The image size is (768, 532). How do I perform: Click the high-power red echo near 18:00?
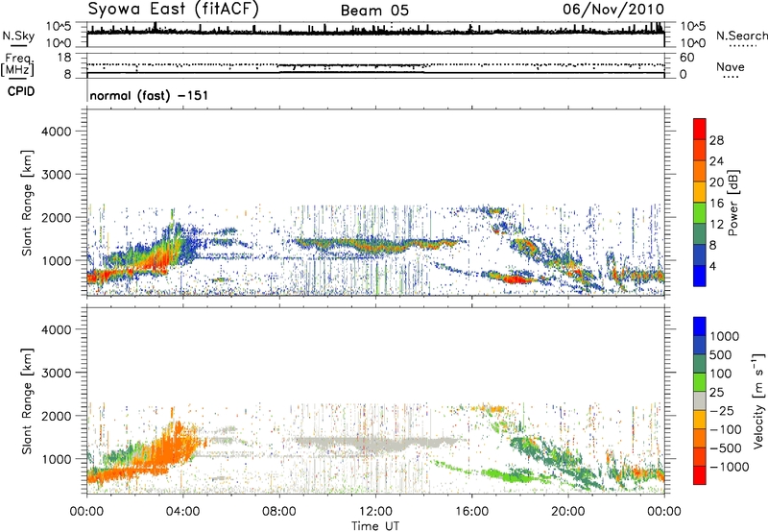516,279
